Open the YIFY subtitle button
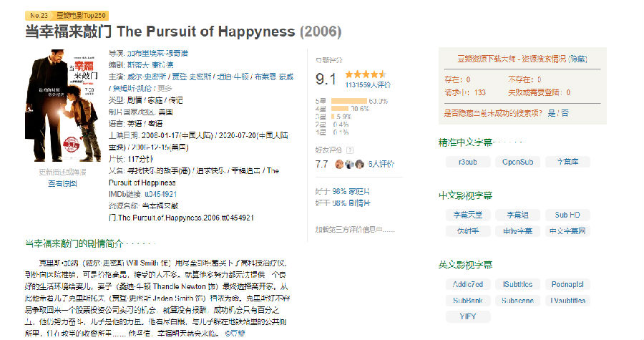 [x=468, y=316]
